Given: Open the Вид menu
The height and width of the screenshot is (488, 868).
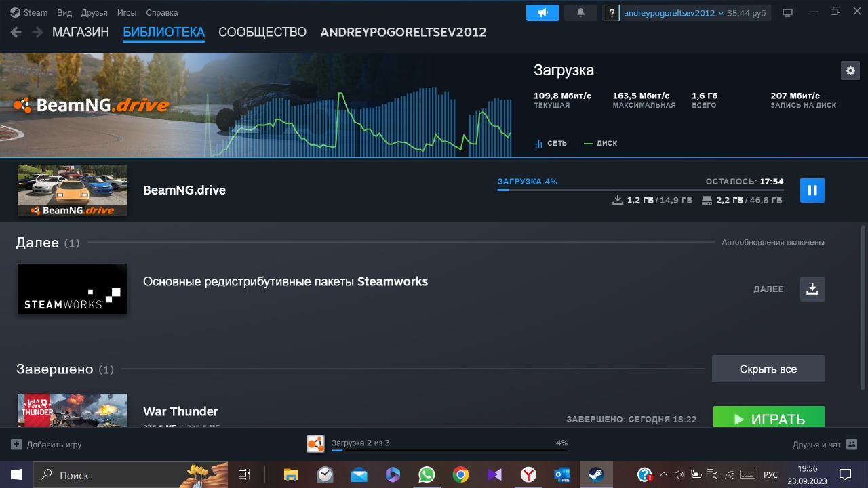Looking at the screenshot, I should [x=64, y=13].
